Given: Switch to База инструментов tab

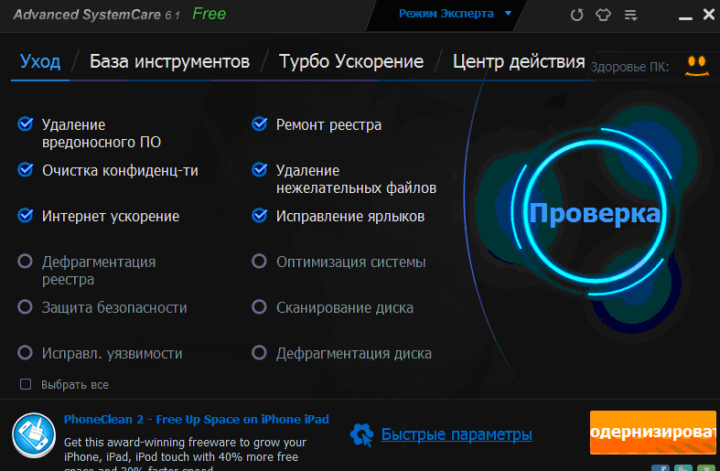Looking at the screenshot, I should [169, 62].
